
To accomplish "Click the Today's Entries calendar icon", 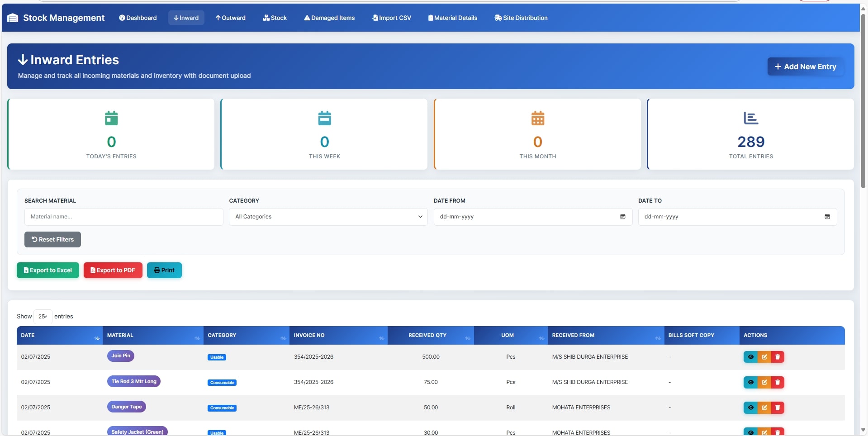I will coord(111,118).
